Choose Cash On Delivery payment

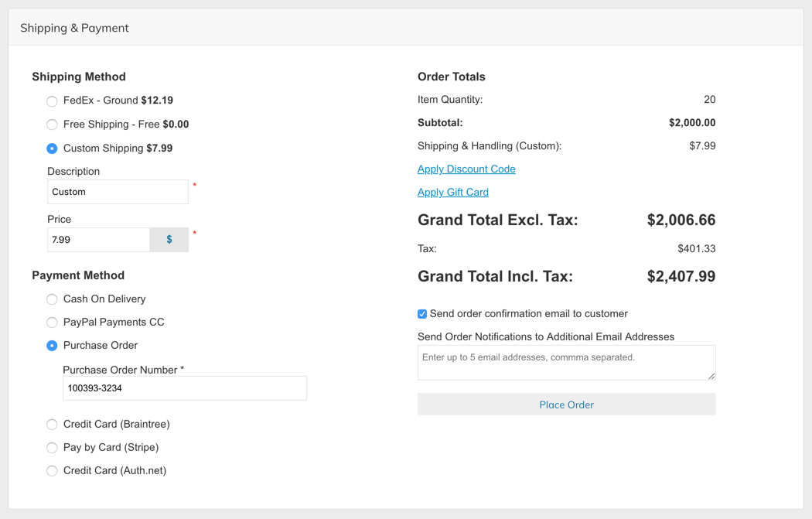tap(52, 299)
